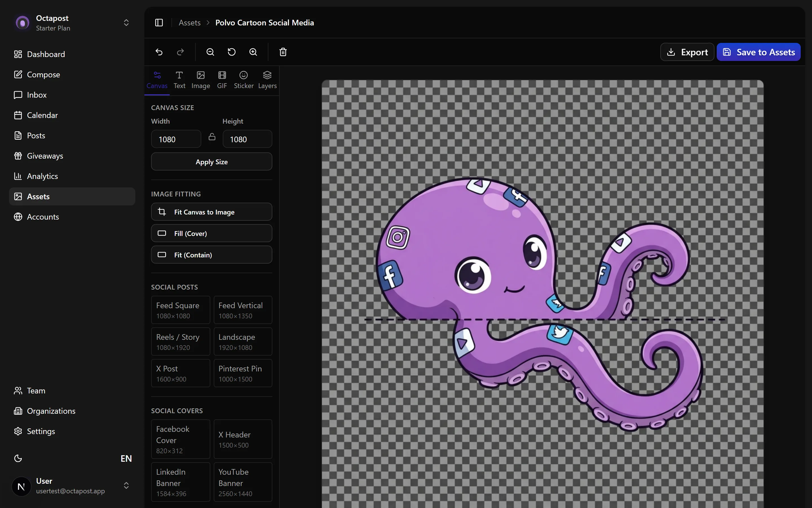Screen dimensions: 812x508
Task: Open Compose in sidebar
Action: click(x=72, y=75)
